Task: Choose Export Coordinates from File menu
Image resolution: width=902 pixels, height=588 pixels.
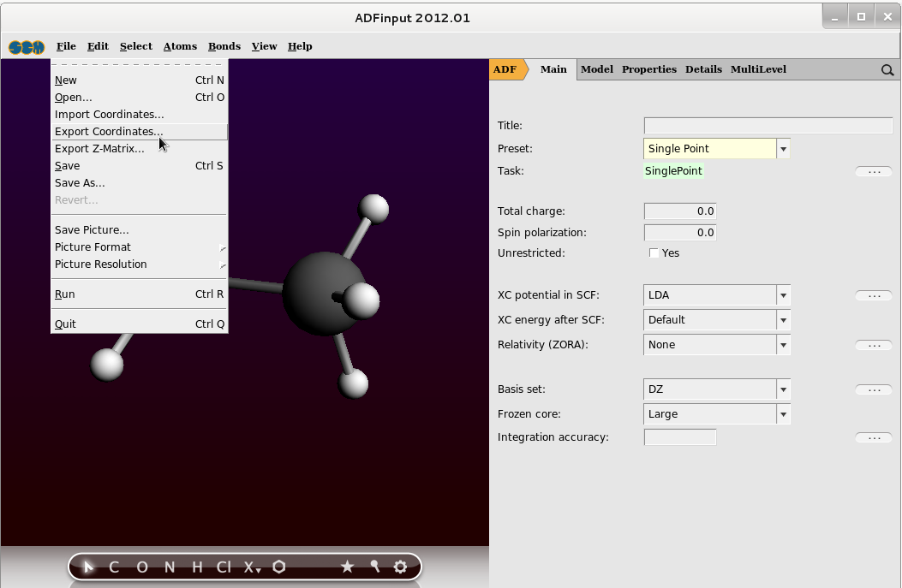Action: click(108, 132)
